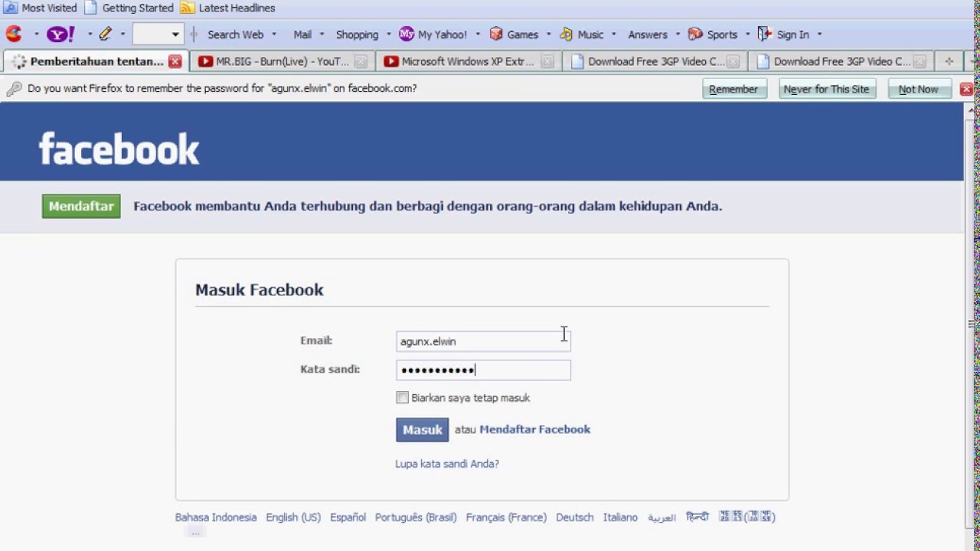Expand the Shopping dropdown arrow
Image resolution: width=980 pixels, height=551 pixels.
pos(389,34)
